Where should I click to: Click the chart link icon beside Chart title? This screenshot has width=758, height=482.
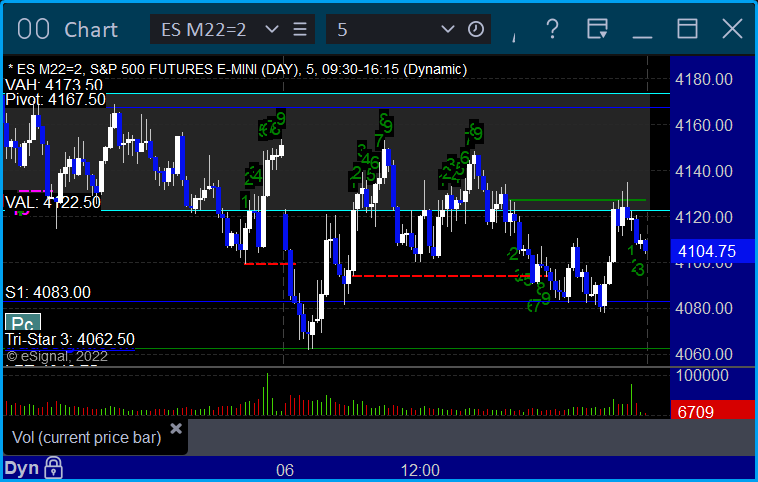(x=33, y=29)
